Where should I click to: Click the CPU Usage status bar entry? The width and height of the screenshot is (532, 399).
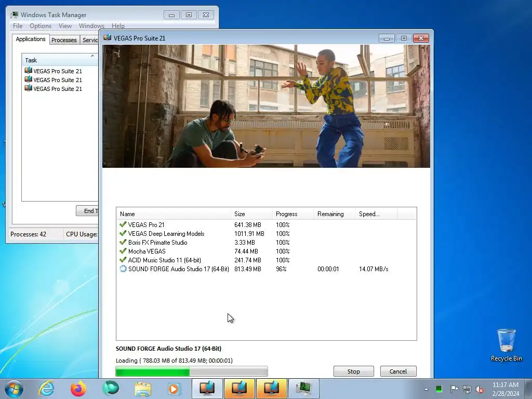point(82,234)
